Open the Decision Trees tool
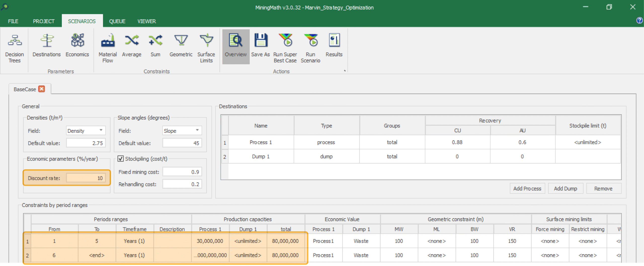This screenshot has height=266, width=644. (x=15, y=47)
